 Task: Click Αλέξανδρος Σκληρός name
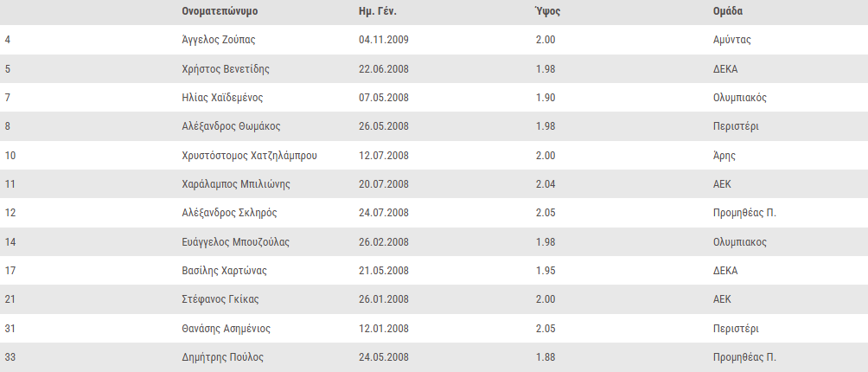click(229, 213)
